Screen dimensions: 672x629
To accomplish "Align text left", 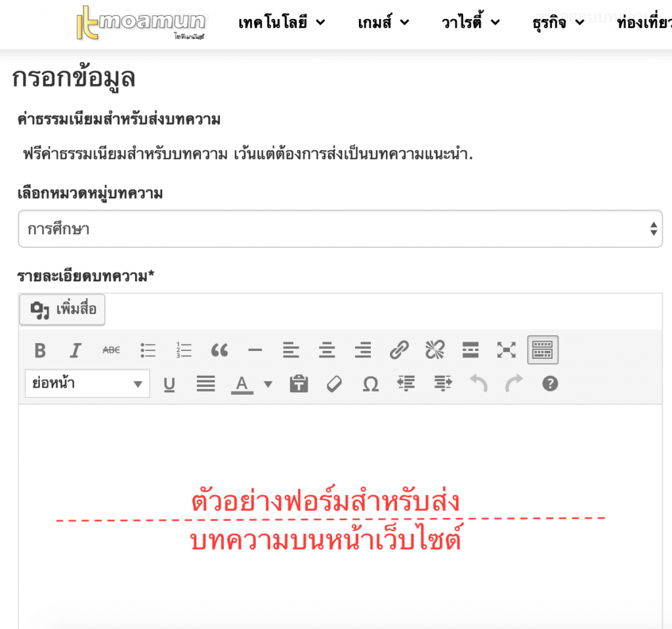I will (291, 350).
